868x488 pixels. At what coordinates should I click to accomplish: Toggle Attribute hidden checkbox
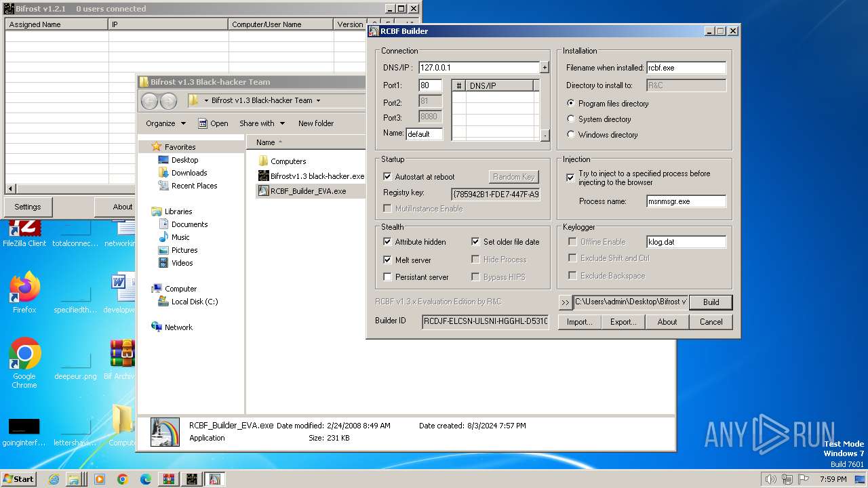[x=388, y=242]
